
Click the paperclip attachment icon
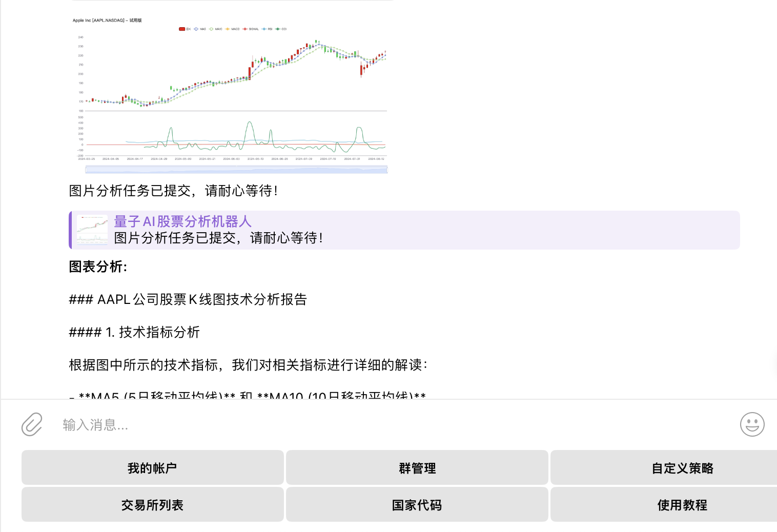(x=32, y=424)
